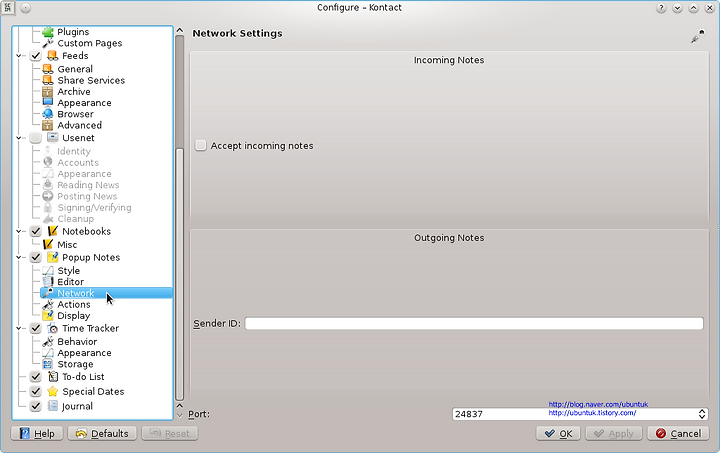The image size is (720, 453).
Task: Select the Advanced settings icon
Action: pos(48,125)
